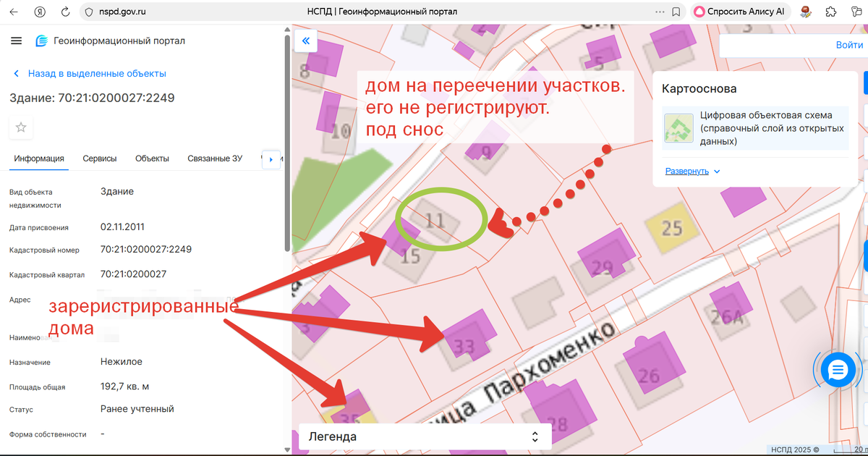
Task: Open the Связанные ЗУ tab
Action: pos(214,157)
